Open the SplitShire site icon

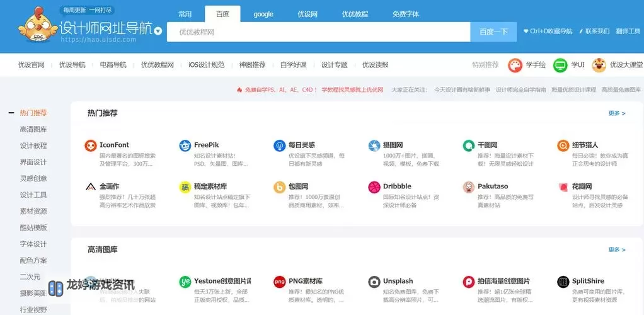(x=563, y=282)
